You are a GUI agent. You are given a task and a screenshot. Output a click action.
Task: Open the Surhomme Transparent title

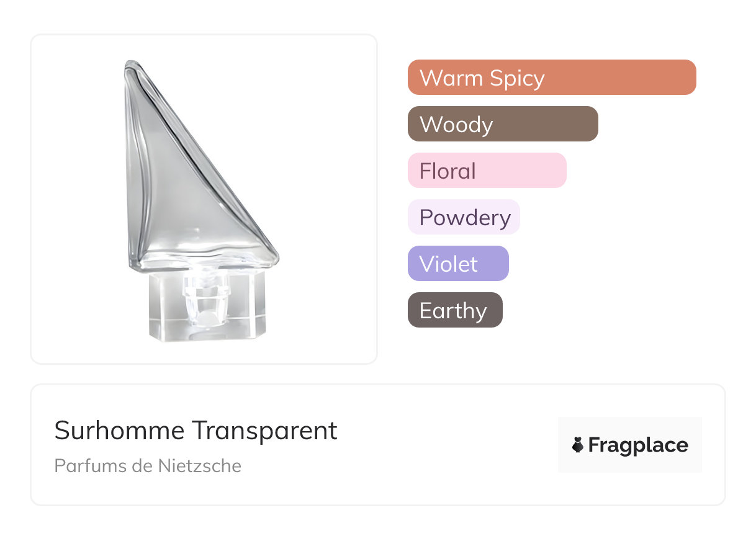click(196, 431)
